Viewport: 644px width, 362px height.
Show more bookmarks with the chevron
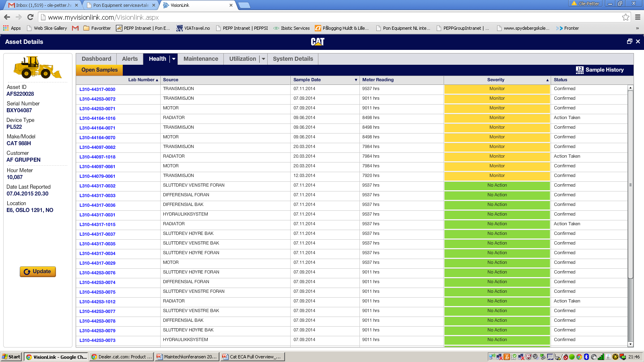pos(637,28)
